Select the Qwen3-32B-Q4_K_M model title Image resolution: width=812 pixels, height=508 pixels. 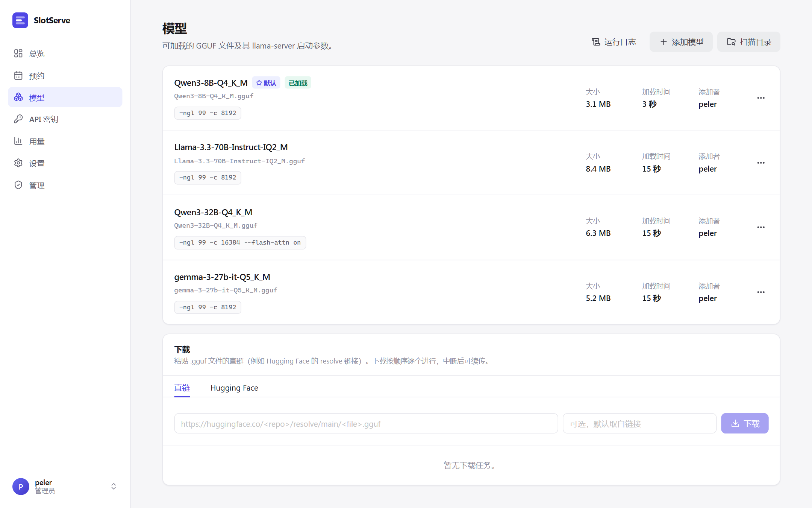[213, 212]
